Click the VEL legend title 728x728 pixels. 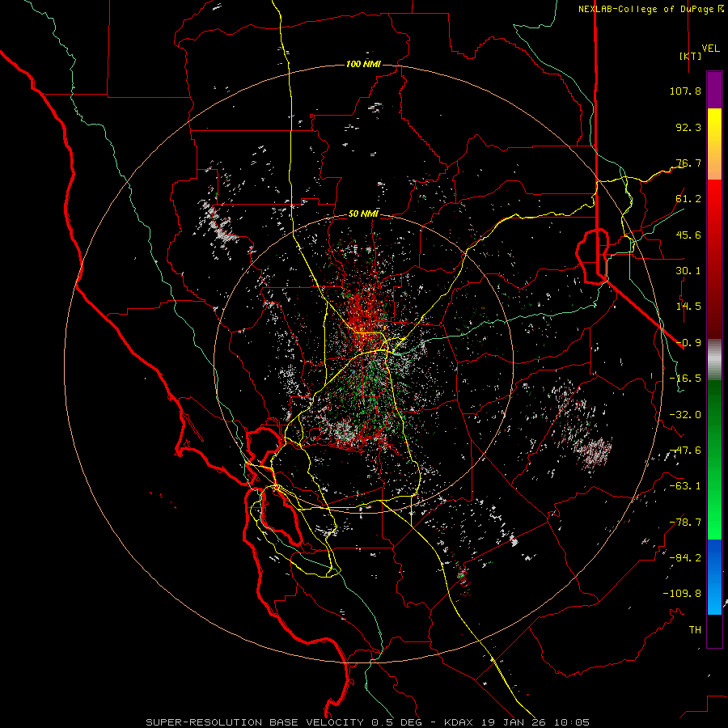710,49
